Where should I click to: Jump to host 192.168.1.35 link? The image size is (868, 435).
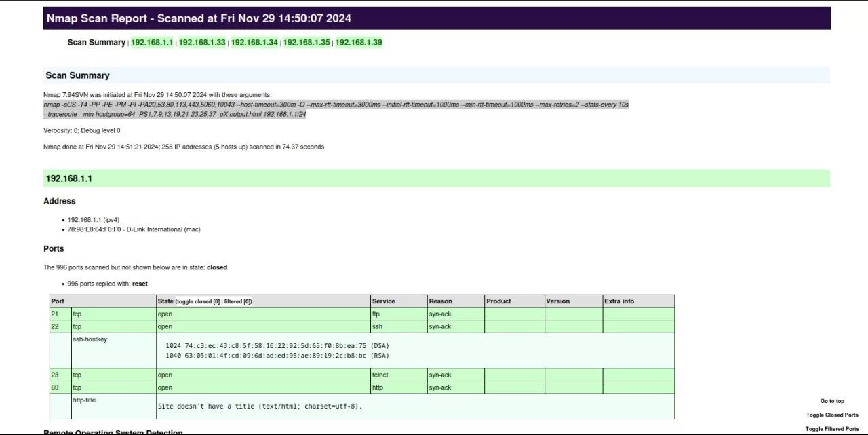point(307,42)
